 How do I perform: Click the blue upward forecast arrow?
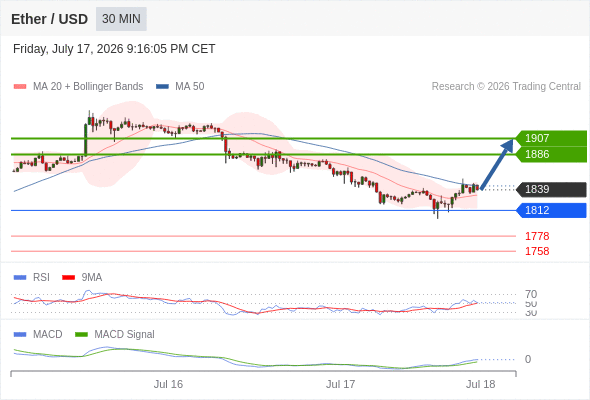tap(497, 164)
